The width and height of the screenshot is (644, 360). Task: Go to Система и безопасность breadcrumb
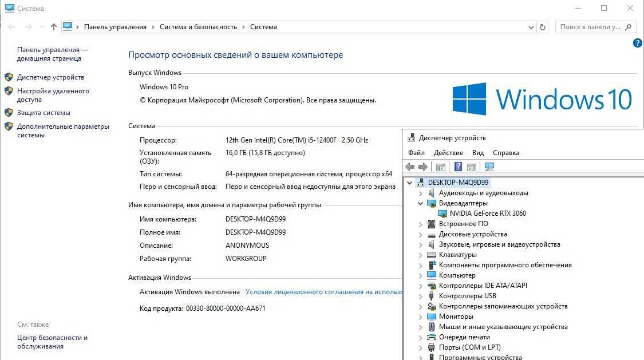point(198,27)
